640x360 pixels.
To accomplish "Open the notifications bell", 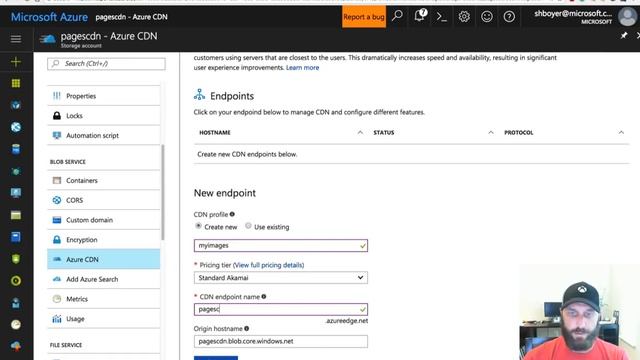I will pos(420,16).
